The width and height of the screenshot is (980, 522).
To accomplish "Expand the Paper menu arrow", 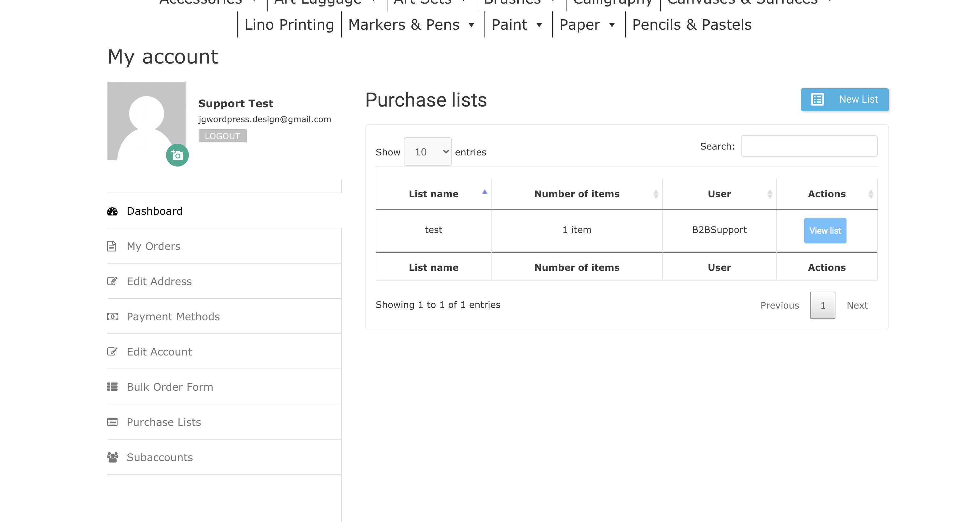I will [x=612, y=25].
